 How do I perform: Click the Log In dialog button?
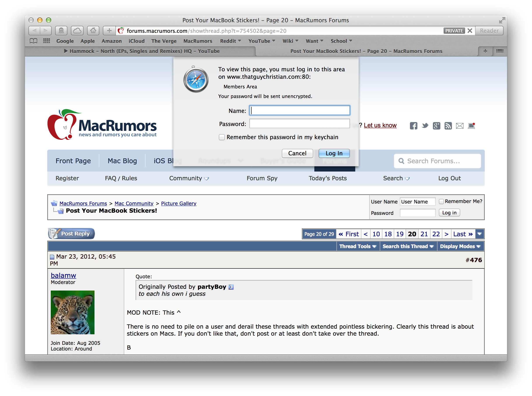[x=334, y=153]
